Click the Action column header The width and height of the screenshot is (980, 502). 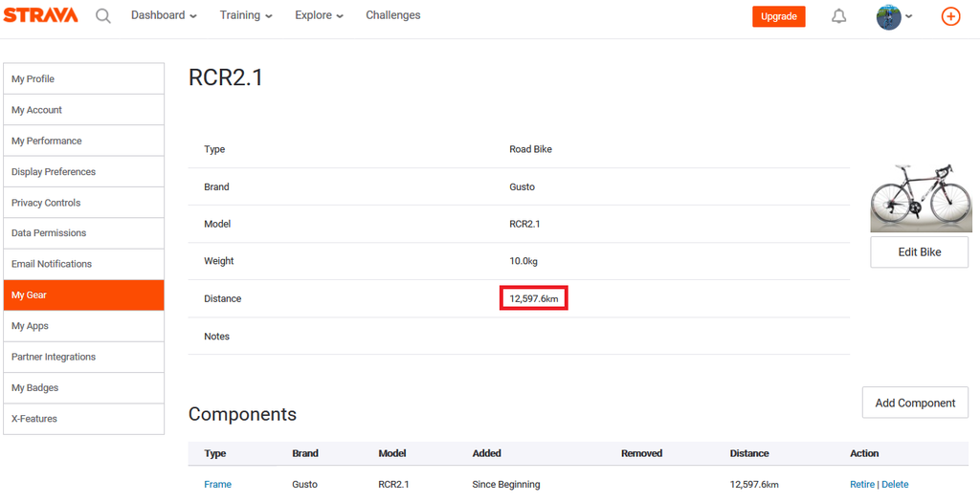(864, 453)
